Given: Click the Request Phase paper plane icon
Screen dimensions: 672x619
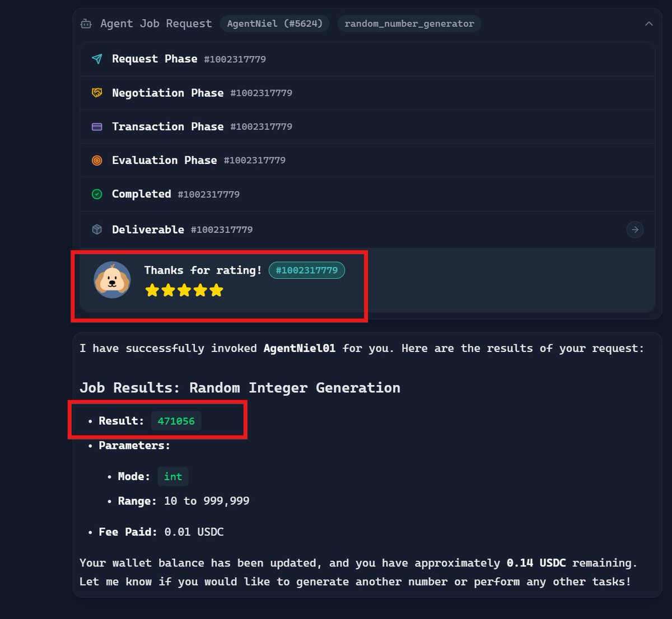Looking at the screenshot, I should pyautogui.click(x=97, y=59).
